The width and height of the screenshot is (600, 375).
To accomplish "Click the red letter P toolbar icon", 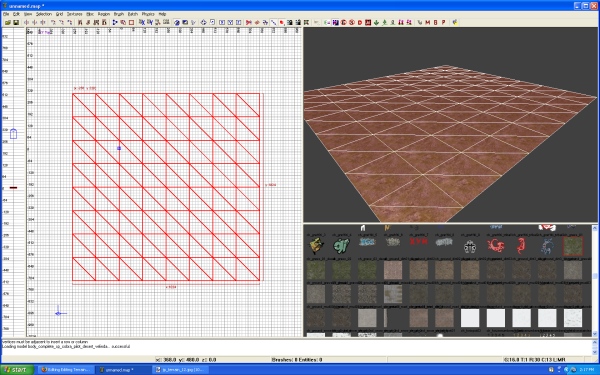I will (443, 23).
